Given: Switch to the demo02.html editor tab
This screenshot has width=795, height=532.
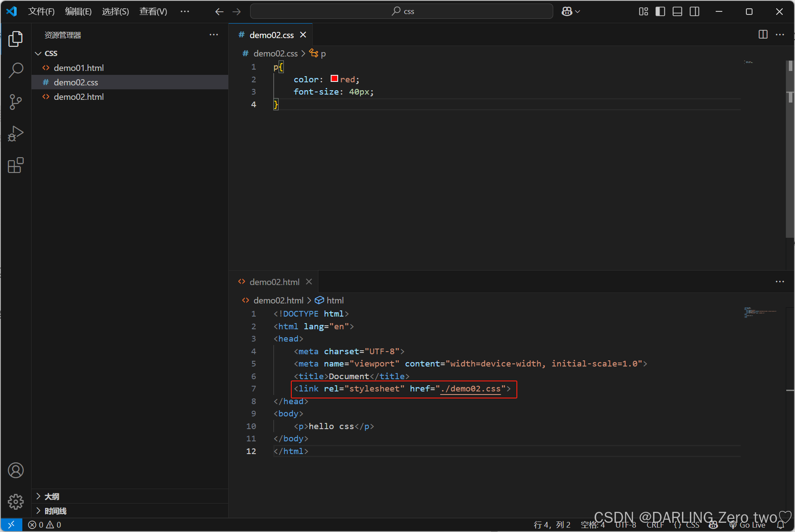Looking at the screenshot, I should pos(274,282).
